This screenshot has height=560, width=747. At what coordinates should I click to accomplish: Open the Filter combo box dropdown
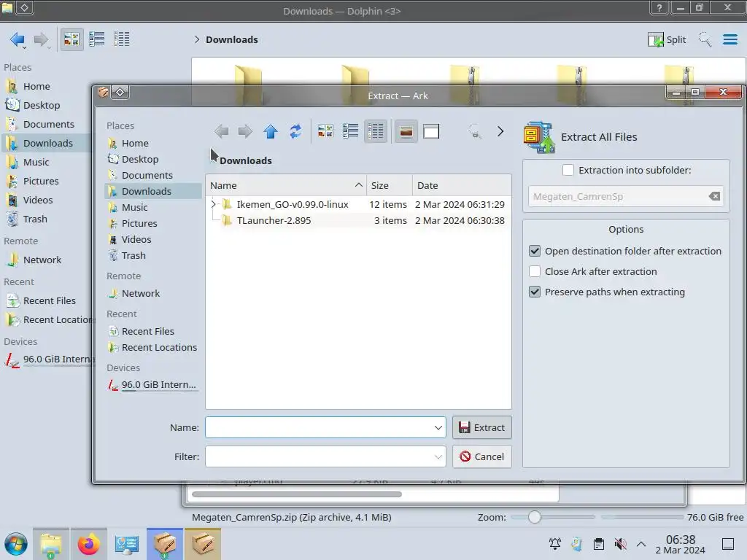click(x=438, y=456)
